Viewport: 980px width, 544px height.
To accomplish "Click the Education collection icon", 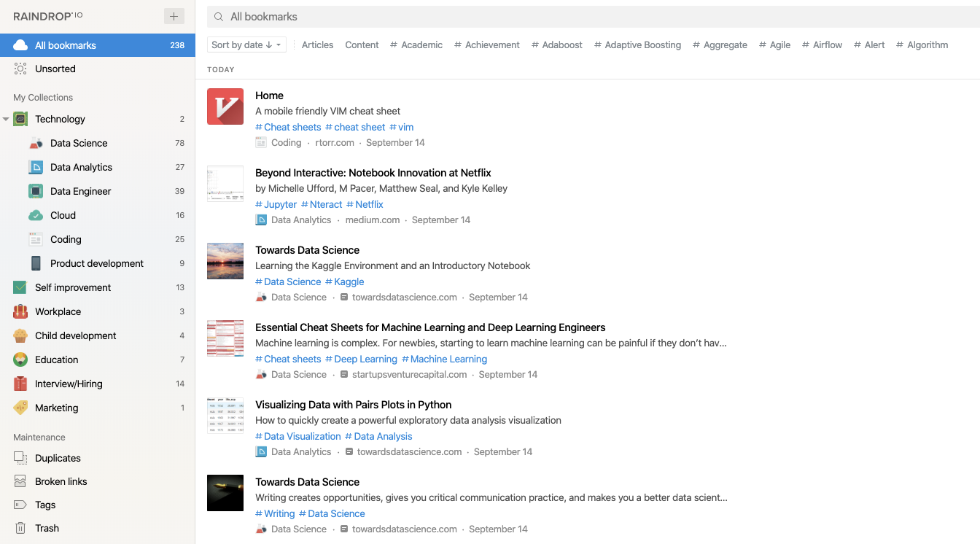I will pos(20,360).
